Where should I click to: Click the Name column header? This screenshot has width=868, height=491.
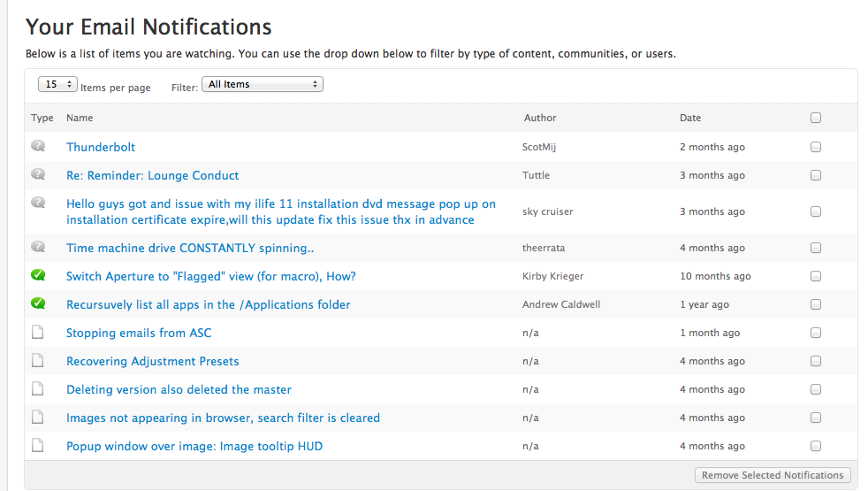[80, 118]
